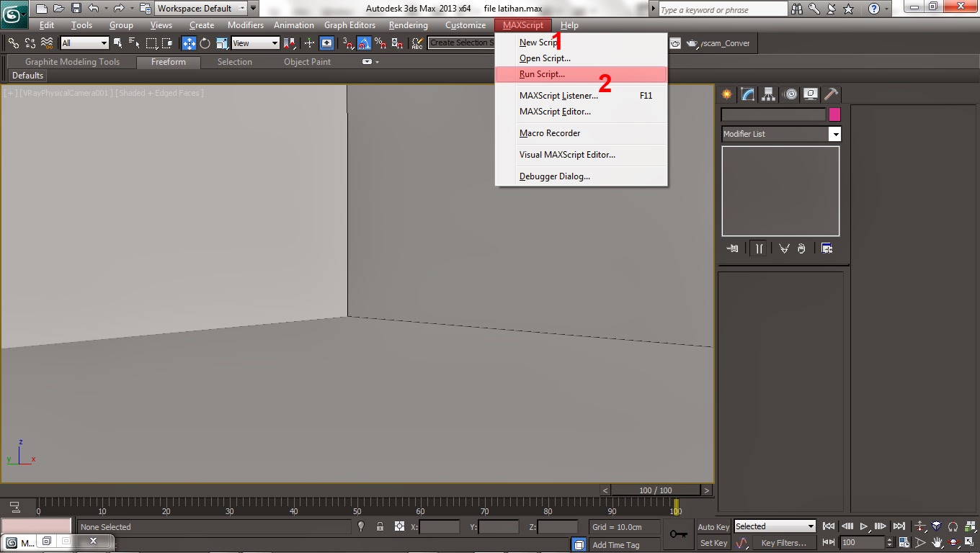Toggle Auto Key animation mode
Image resolution: width=980 pixels, height=553 pixels.
click(713, 526)
